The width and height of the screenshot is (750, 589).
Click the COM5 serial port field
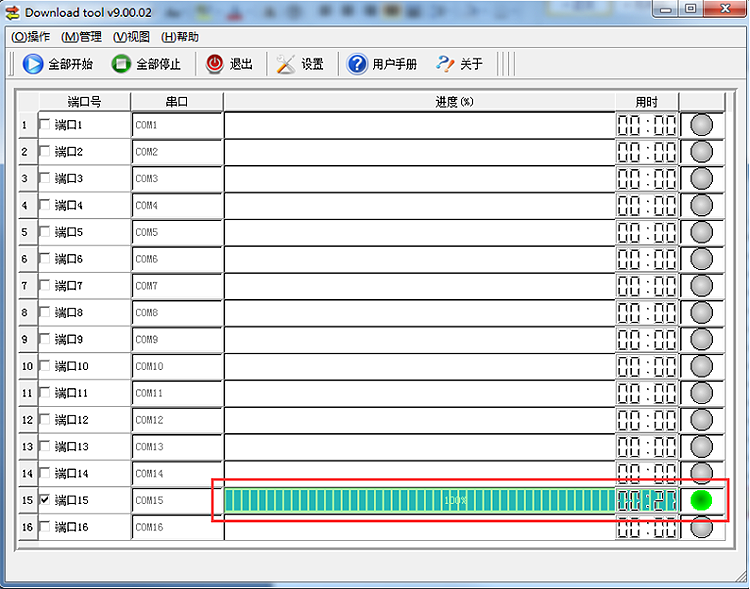coord(176,232)
